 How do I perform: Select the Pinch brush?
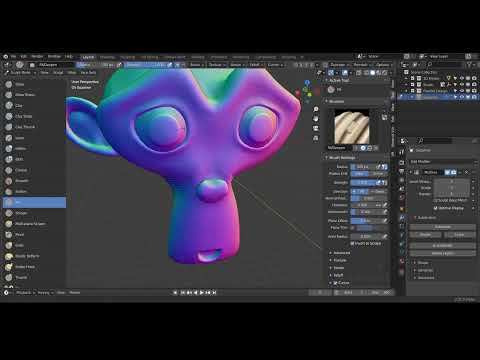(x=34, y=235)
